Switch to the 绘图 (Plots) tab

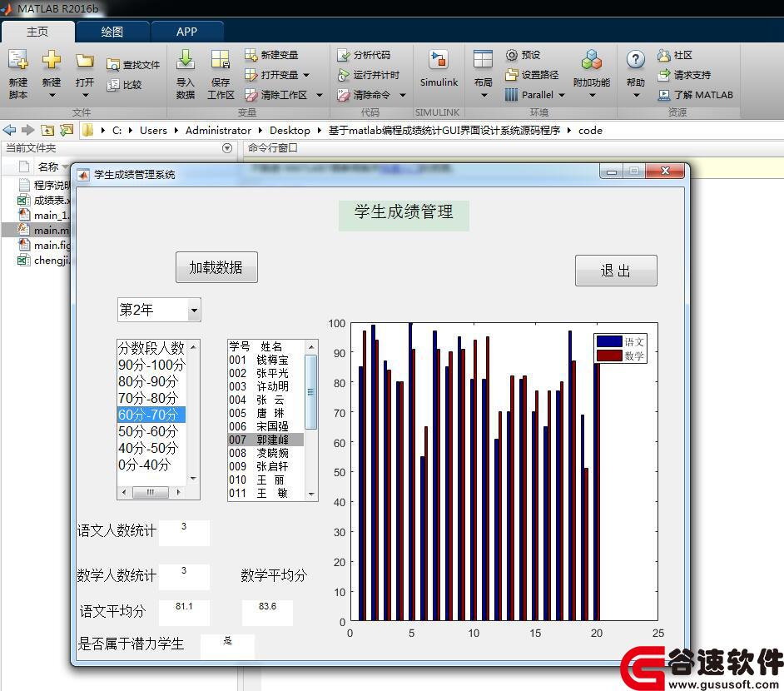pyautogui.click(x=112, y=32)
